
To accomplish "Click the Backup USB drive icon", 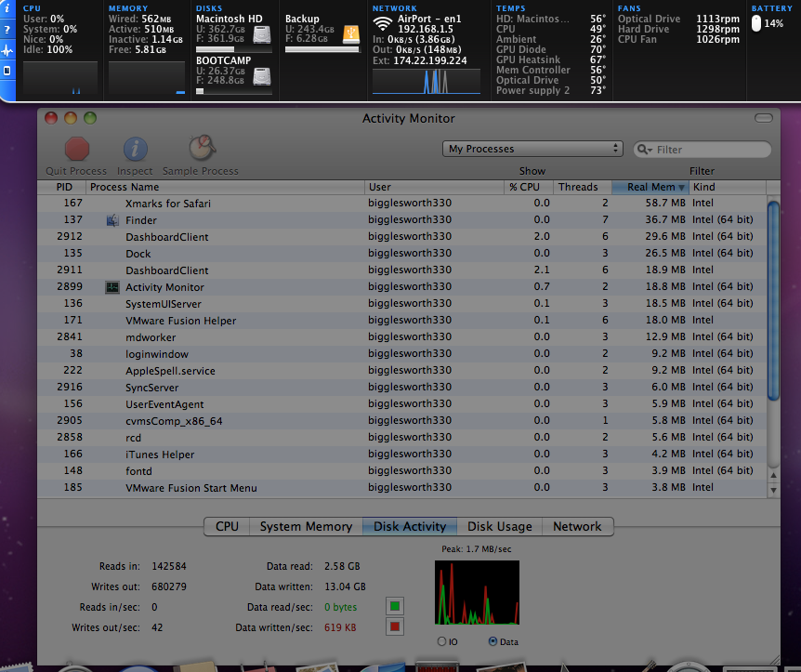I will click(x=351, y=34).
